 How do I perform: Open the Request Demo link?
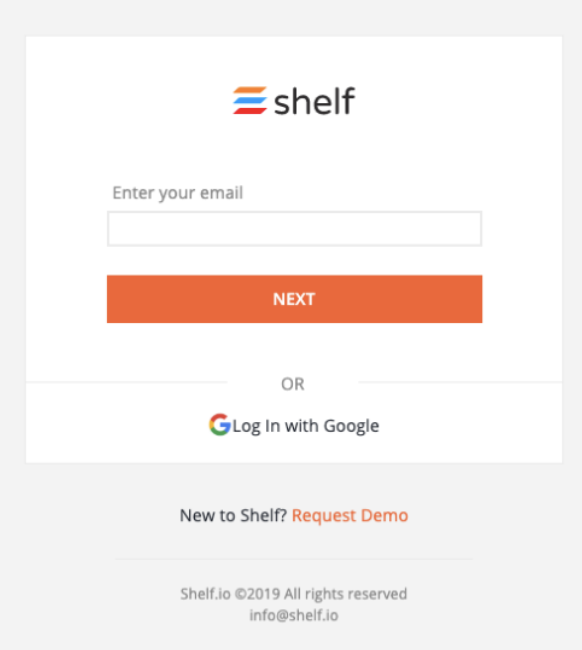point(350,516)
